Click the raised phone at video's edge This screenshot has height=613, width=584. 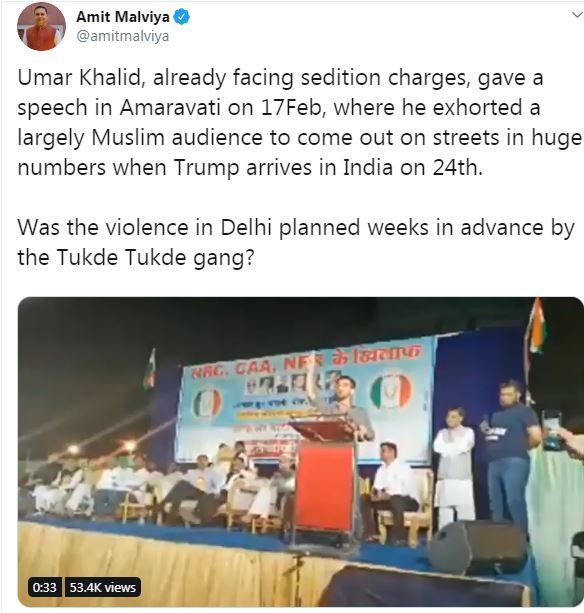click(x=552, y=429)
